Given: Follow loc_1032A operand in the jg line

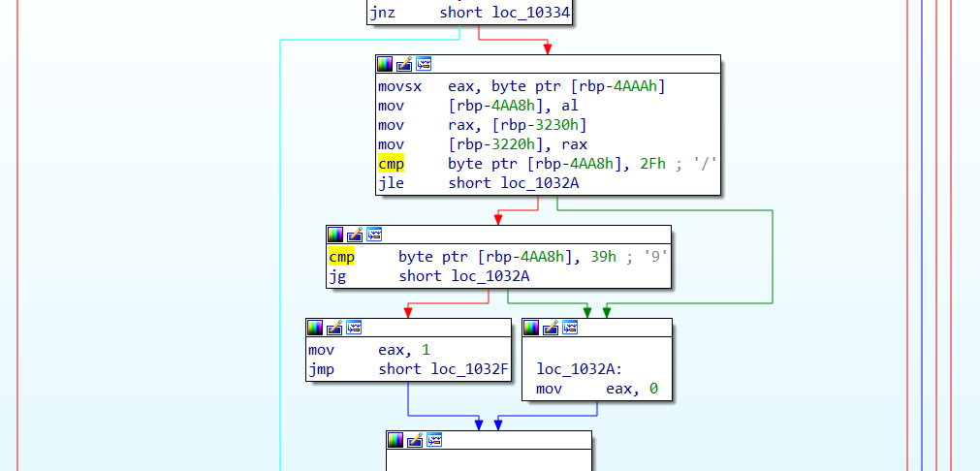Looking at the screenshot, I should [x=490, y=276].
